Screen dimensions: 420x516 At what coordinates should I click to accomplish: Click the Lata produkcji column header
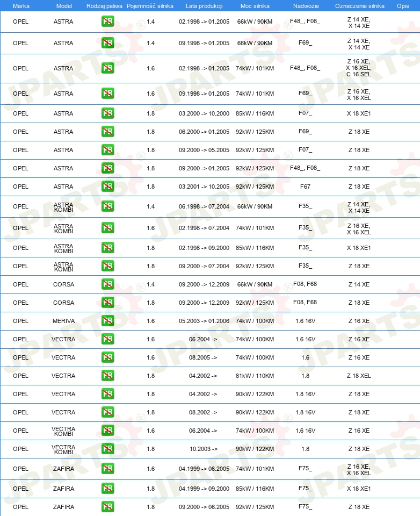pos(204,6)
